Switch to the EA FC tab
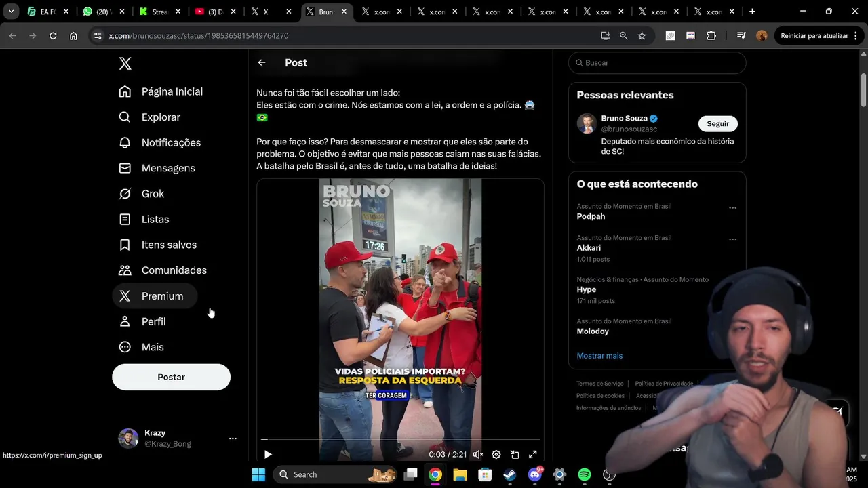Image resolution: width=868 pixels, height=488 pixels. coord(49,12)
